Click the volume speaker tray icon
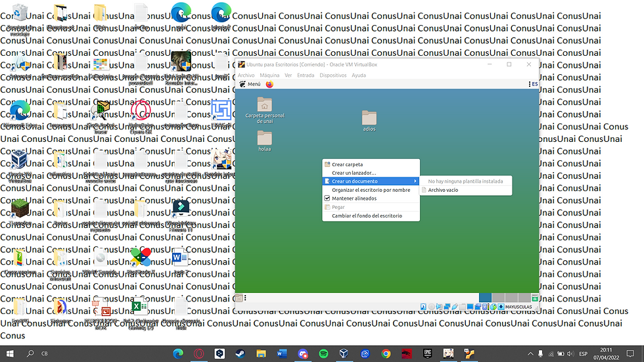 570,353
